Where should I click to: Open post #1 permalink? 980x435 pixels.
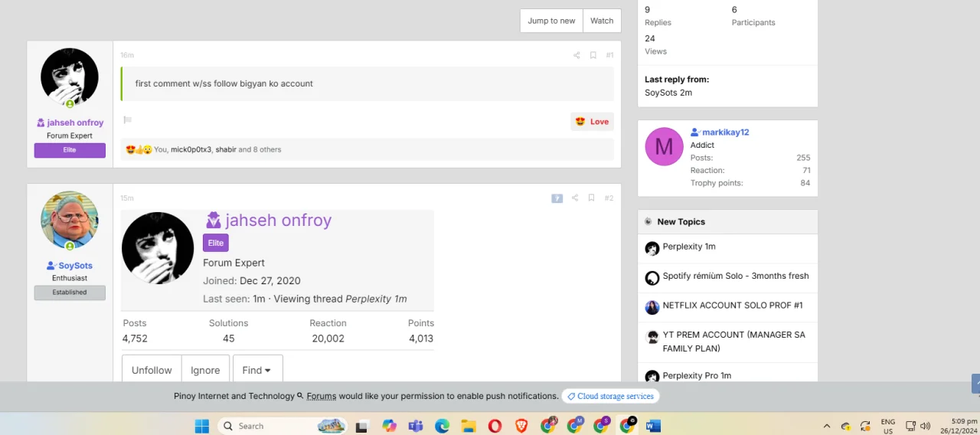point(609,55)
